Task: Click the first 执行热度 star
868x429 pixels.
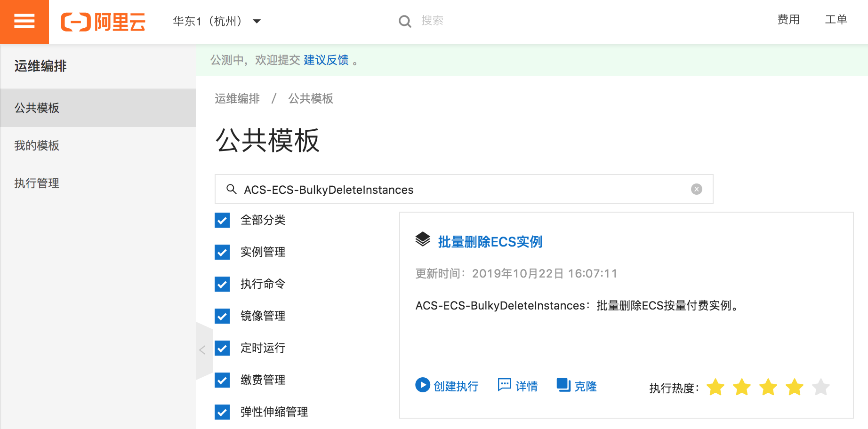Action: pyautogui.click(x=715, y=387)
